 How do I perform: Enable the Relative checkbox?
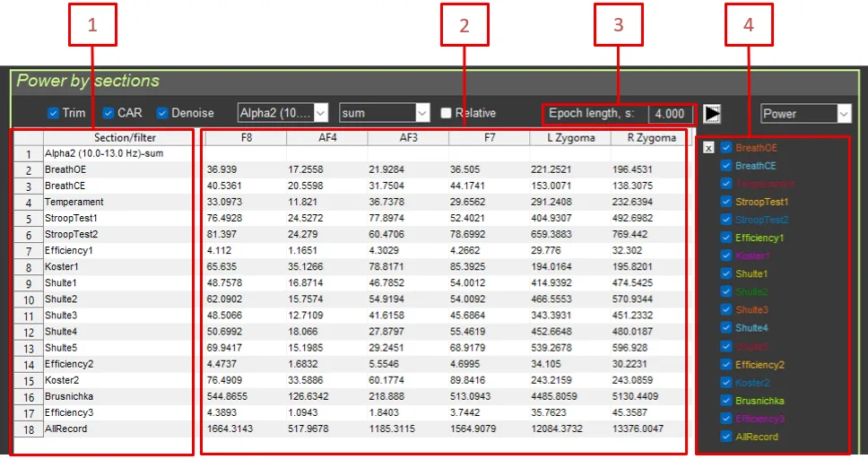[x=447, y=113]
